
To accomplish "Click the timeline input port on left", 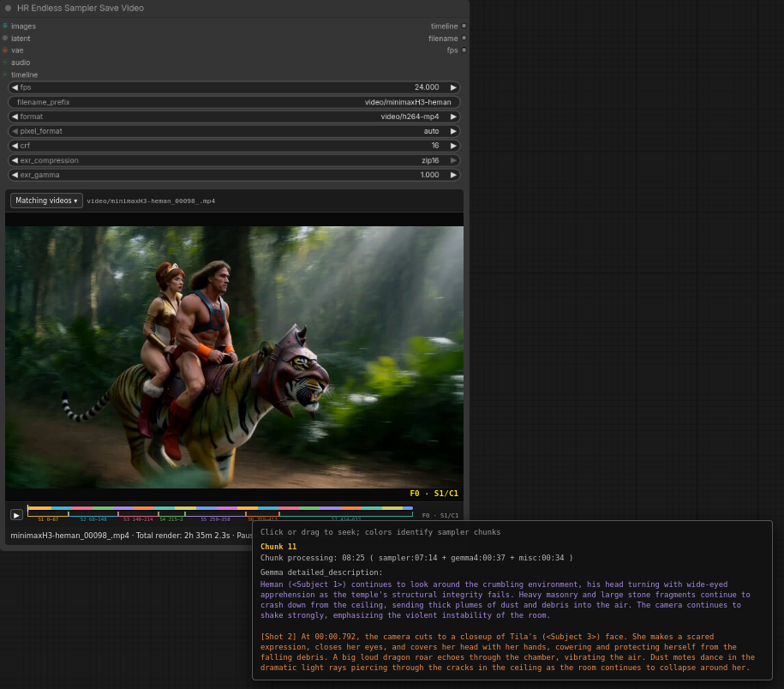I will tap(5, 75).
